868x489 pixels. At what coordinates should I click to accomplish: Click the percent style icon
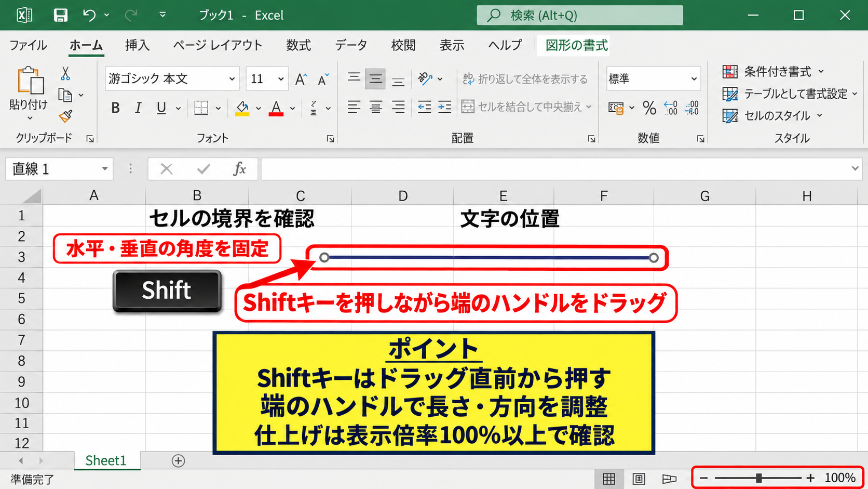click(x=649, y=108)
